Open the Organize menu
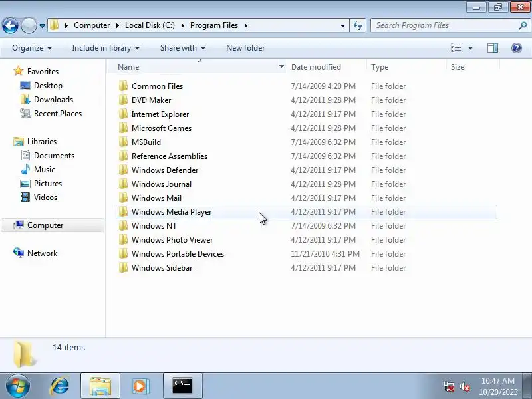532x399 pixels. pos(32,48)
